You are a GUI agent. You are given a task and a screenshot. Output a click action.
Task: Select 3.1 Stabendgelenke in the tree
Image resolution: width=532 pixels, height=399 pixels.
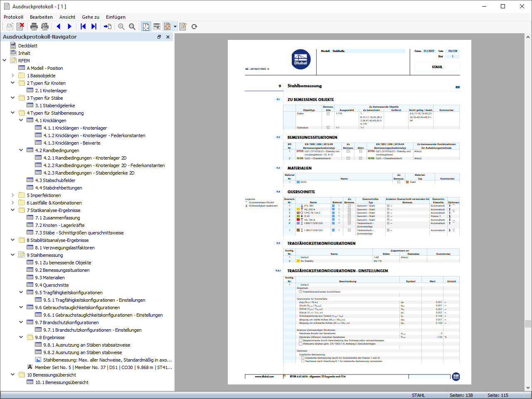click(55, 106)
